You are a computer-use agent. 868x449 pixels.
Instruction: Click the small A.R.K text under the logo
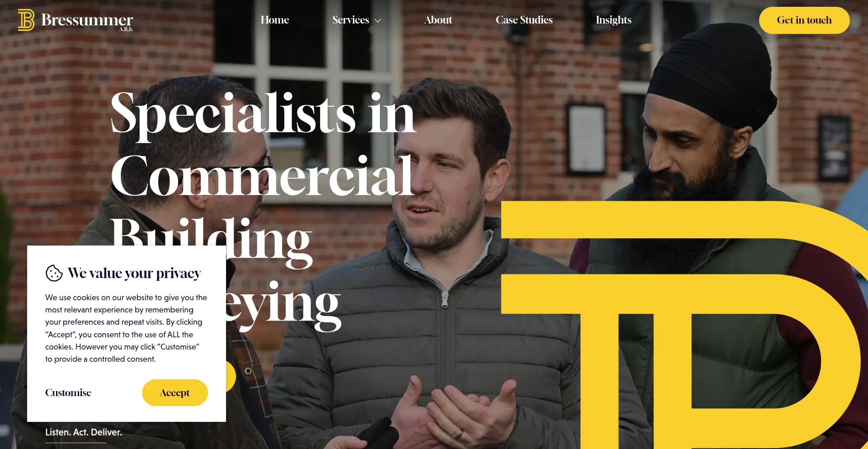pyautogui.click(x=126, y=29)
